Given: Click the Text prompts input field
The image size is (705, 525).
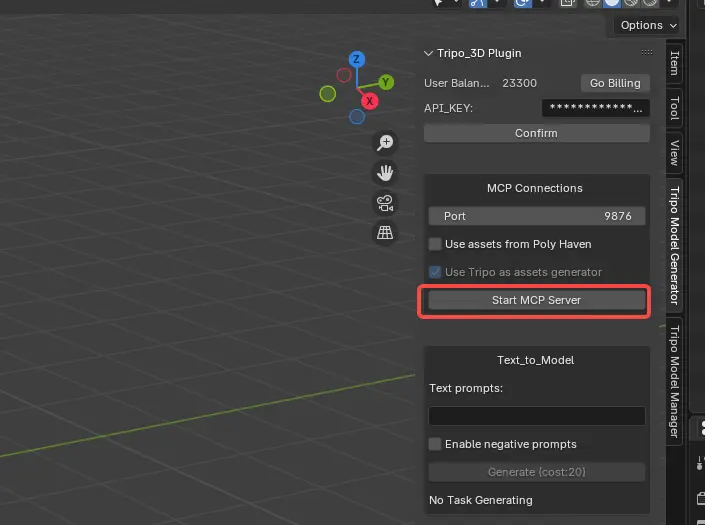Looking at the screenshot, I should coord(536,416).
